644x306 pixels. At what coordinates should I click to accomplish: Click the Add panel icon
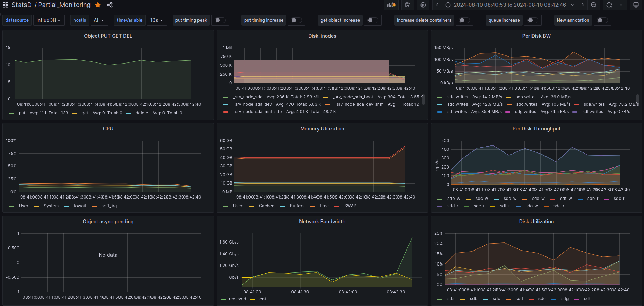tap(391, 5)
